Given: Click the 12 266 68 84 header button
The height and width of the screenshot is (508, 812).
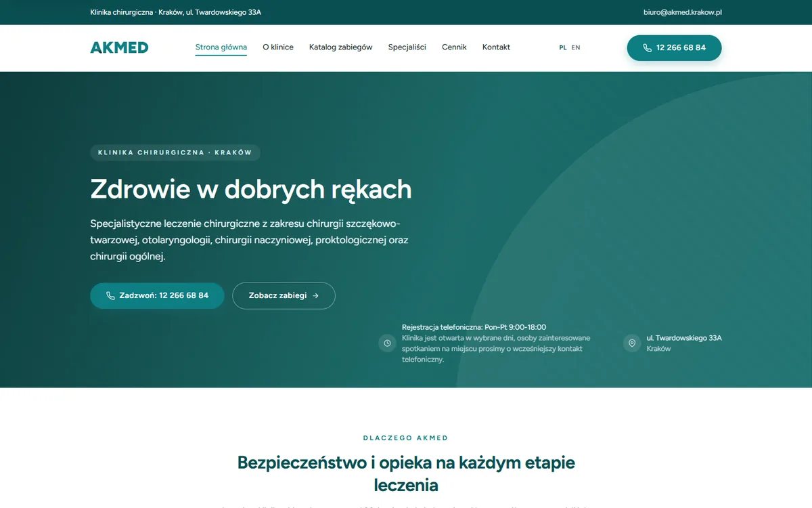Looking at the screenshot, I should [x=674, y=48].
